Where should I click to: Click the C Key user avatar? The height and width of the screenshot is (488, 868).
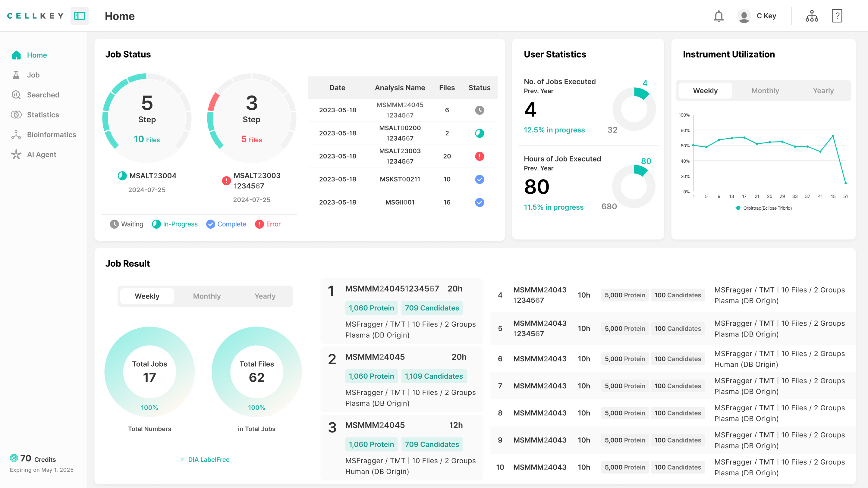tap(744, 16)
